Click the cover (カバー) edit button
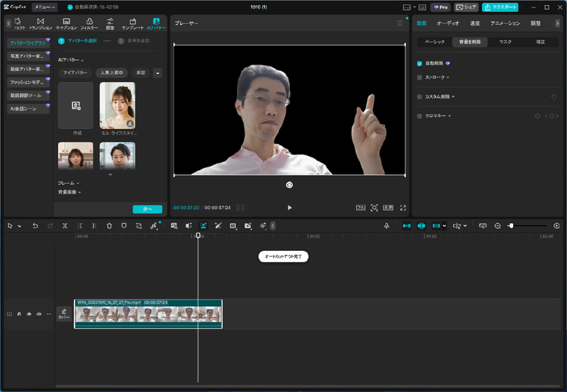The image size is (567, 392). [64, 313]
